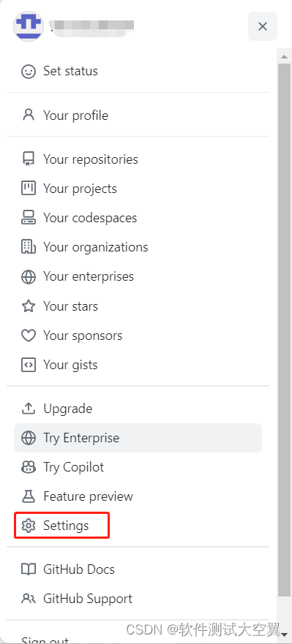Click the building icon for Your organizations
292x644 pixels.
coord(29,247)
